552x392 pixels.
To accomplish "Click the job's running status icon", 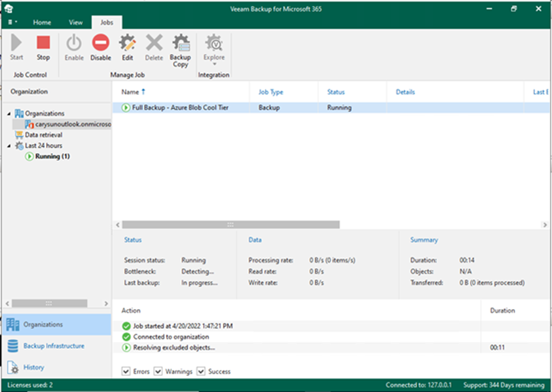I will (126, 108).
